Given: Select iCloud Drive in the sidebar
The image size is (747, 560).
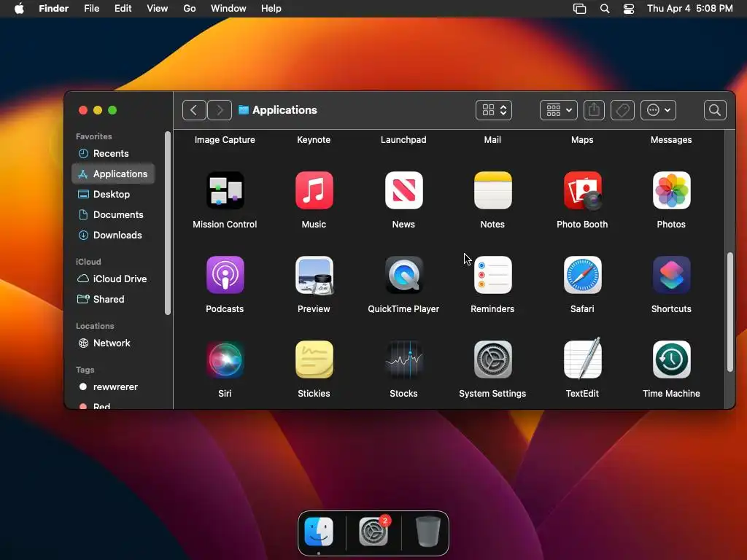Looking at the screenshot, I should 113,279.
